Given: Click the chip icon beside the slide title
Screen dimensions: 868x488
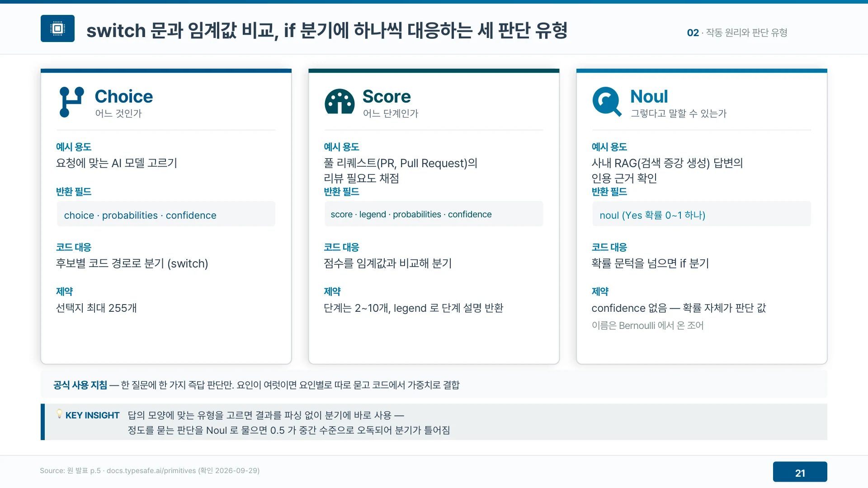Looking at the screenshot, I should pyautogui.click(x=57, y=28).
